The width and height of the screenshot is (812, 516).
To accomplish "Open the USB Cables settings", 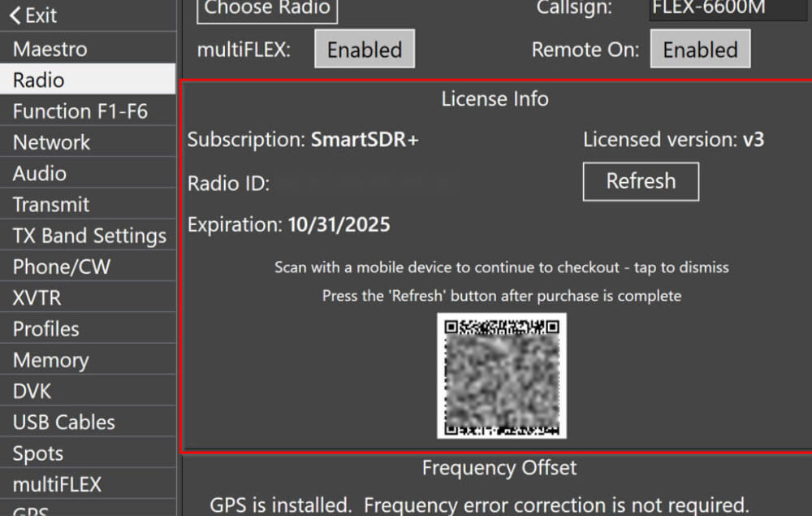I will tap(62, 422).
